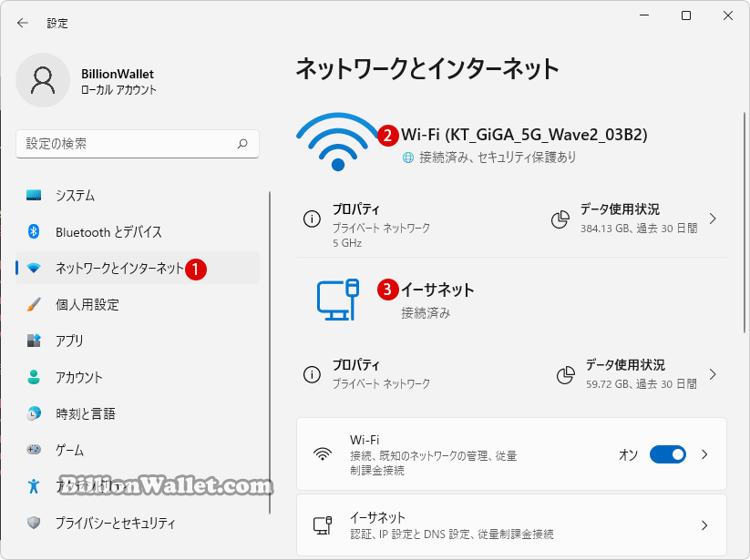The image size is (750, 560).
Task: Expand the Ethernet data usage chevron
Action: [x=713, y=374]
